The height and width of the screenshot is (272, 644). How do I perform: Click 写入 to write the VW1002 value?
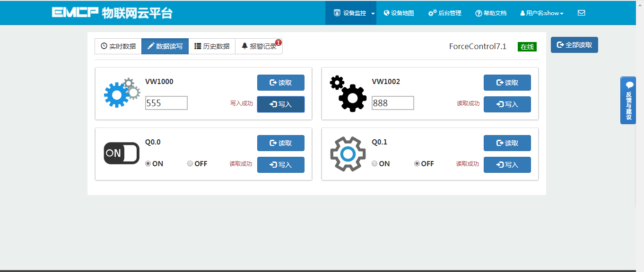click(x=507, y=104)
